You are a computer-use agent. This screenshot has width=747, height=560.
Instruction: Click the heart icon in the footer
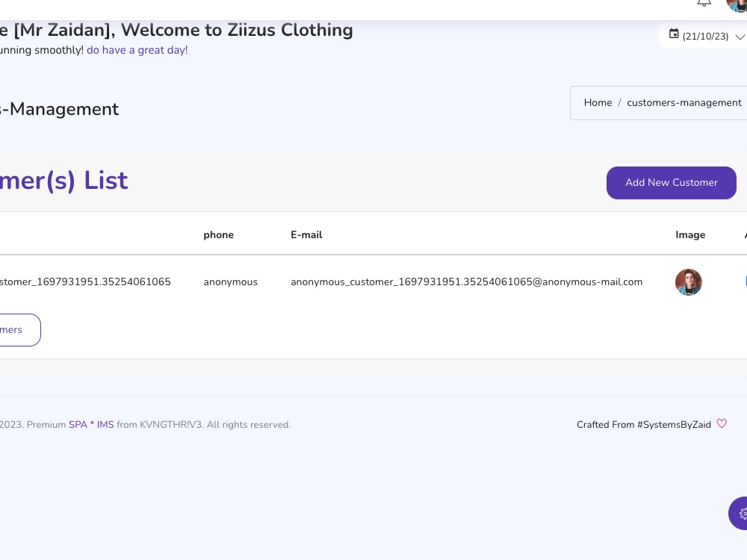722,423
